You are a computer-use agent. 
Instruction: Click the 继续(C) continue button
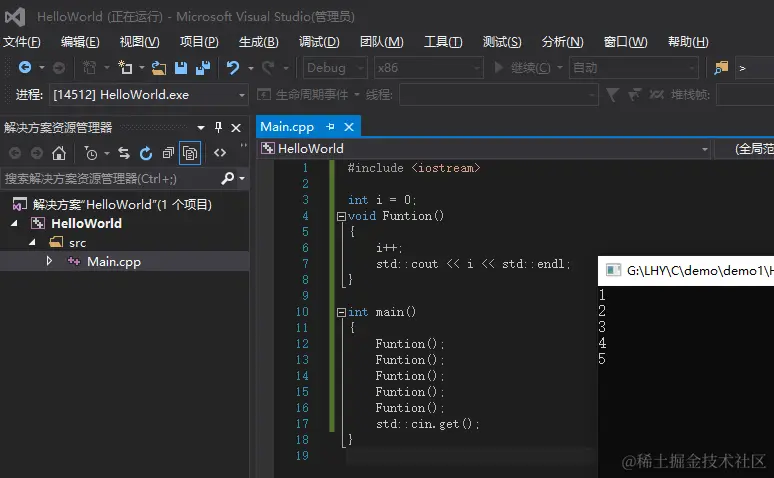point(522,68)
